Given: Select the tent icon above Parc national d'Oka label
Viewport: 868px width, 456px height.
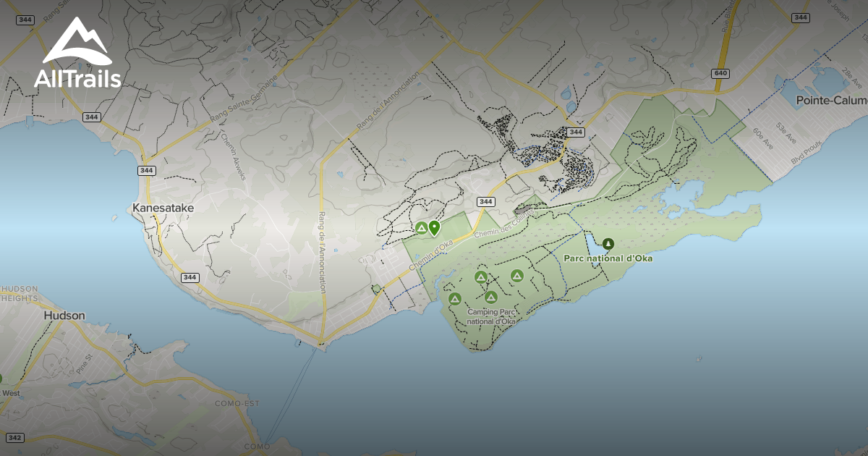Looking at the screenshot, I should [x=608, y=244].
